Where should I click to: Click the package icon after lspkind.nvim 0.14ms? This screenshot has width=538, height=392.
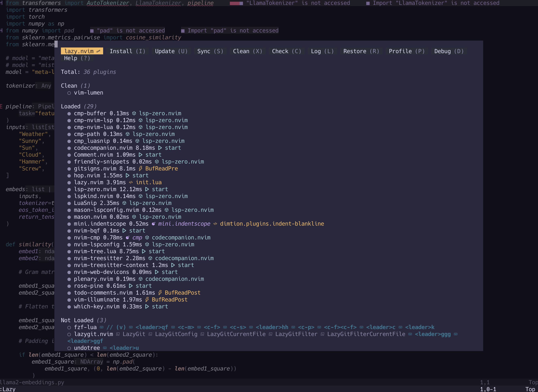(140, 196)
